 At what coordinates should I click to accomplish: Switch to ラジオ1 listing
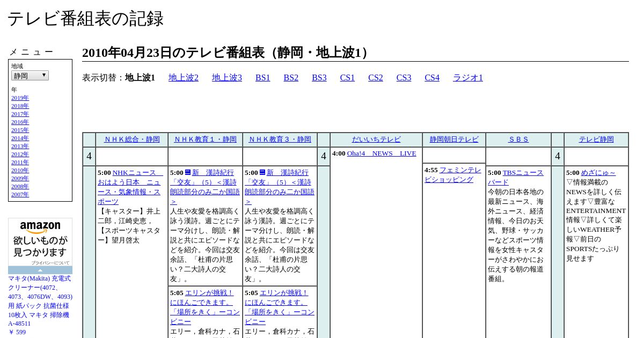pos(468,78)
